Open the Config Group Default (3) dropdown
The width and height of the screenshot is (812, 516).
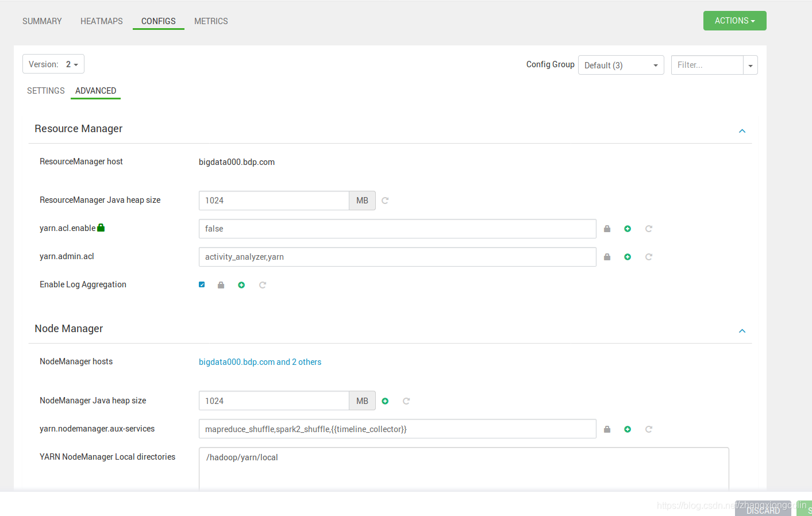point(621,65)
